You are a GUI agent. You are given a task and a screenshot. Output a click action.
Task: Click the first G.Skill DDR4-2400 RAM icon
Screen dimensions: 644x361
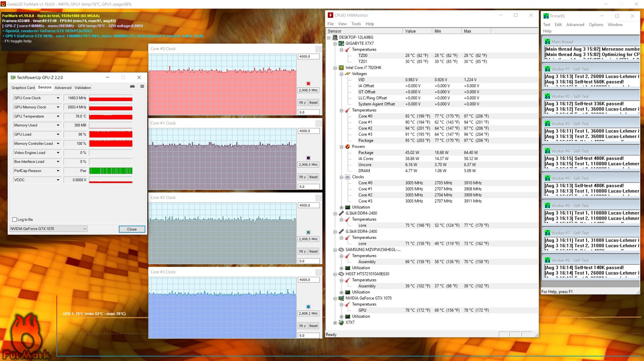tap(341, 213)
